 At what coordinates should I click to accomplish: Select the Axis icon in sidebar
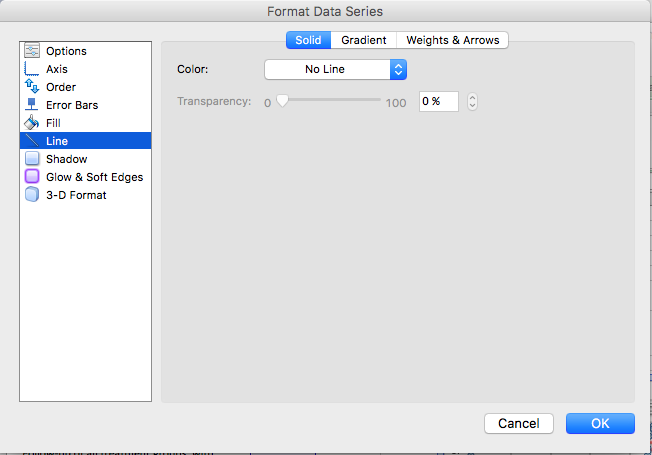coord(31,69)
